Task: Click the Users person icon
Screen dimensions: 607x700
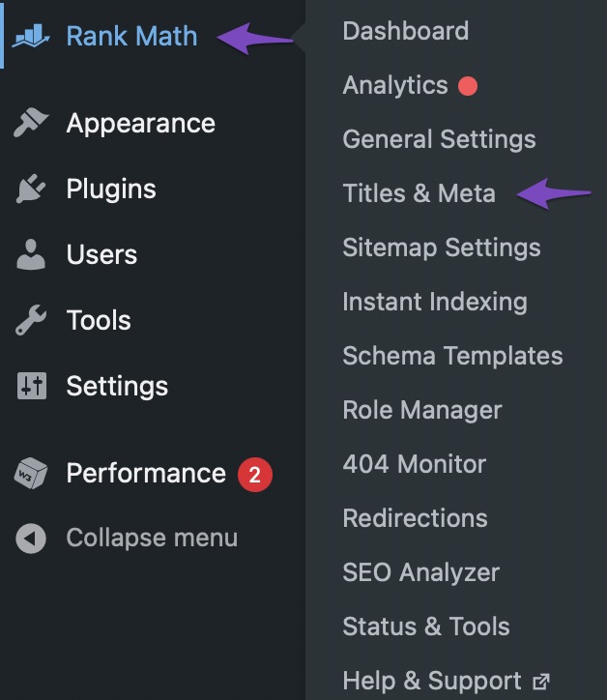Action: (x=32, y=255)
